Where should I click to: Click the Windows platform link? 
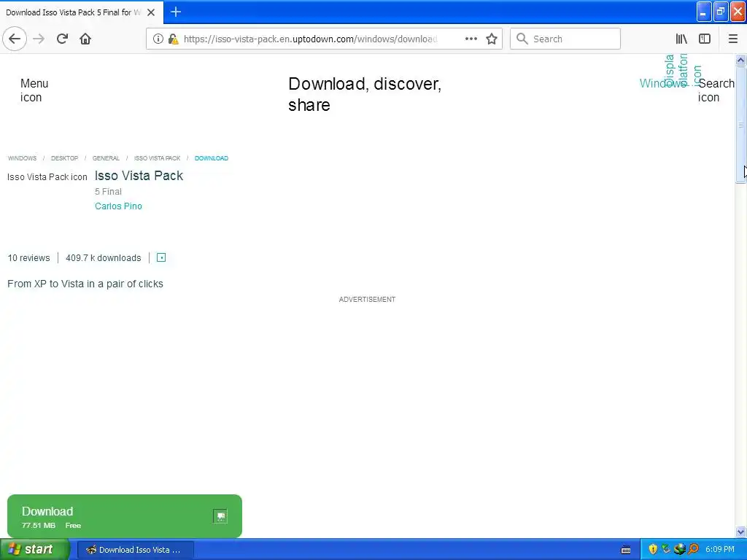tap(663, 83)
